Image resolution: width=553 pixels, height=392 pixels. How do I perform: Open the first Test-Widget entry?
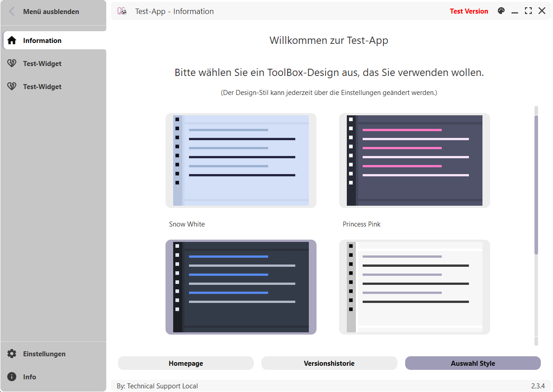(53, 64)
